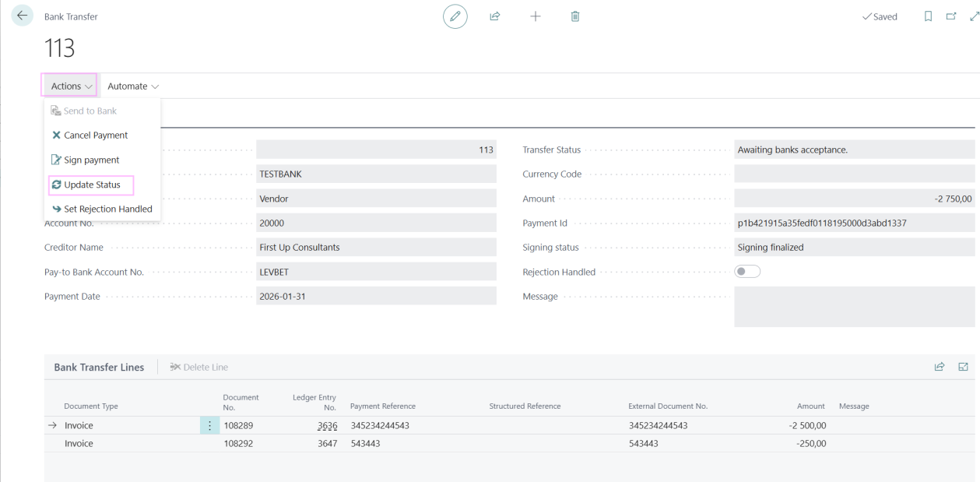The image size is (980, 482).
Task: Click the Document Type column header
Action: [91, 406]
